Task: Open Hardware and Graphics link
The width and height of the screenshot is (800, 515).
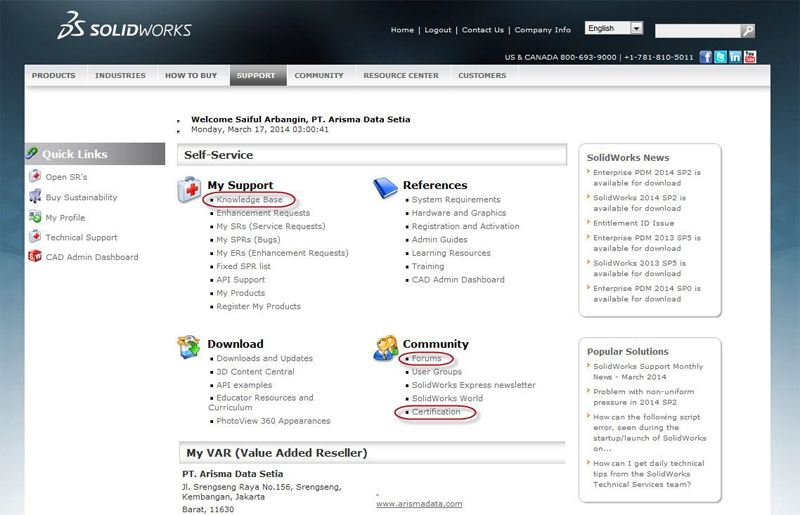Action: click(459, 213)
